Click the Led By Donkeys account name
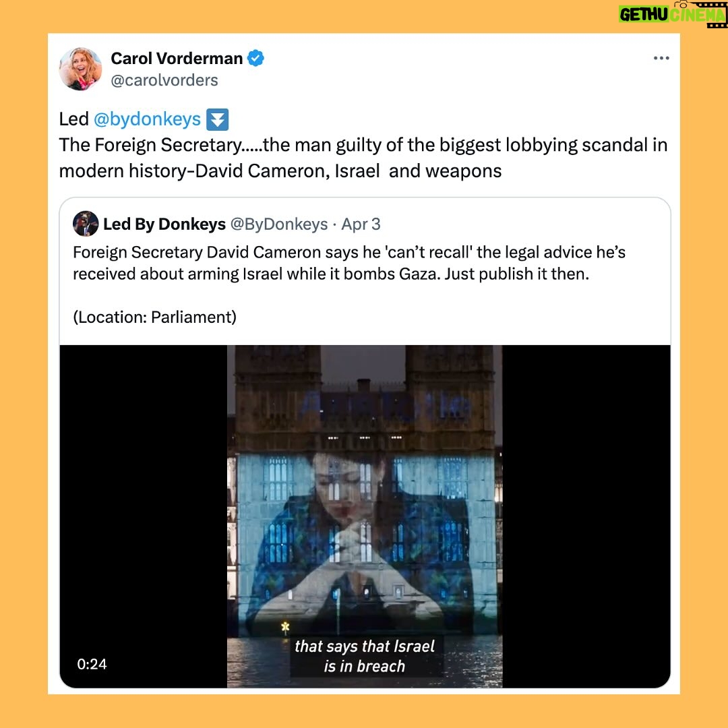 (x=164, y=224)
